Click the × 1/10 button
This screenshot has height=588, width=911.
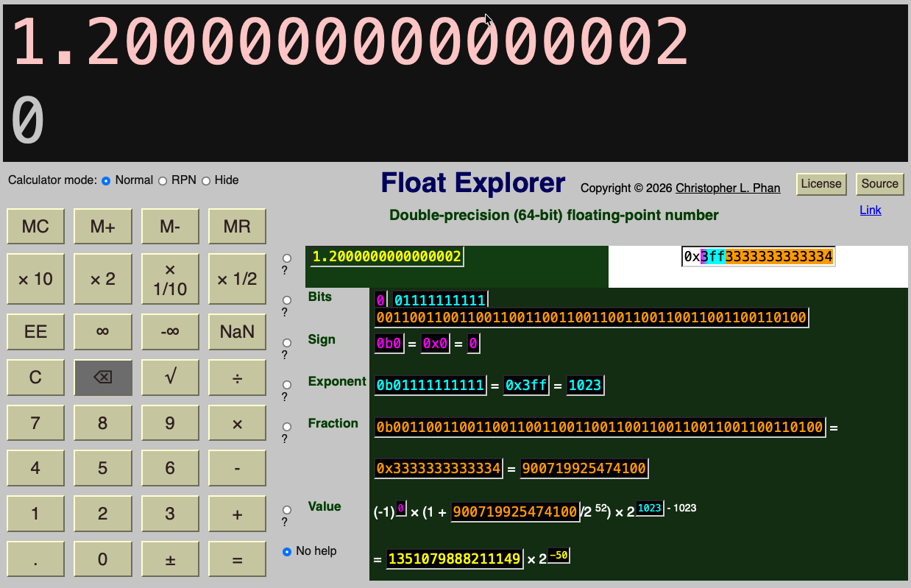(170, 279)
